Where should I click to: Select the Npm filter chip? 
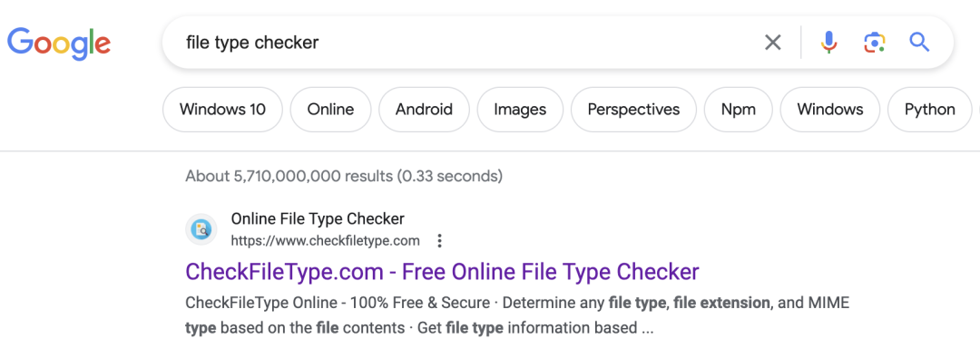(x=738, y=110)
